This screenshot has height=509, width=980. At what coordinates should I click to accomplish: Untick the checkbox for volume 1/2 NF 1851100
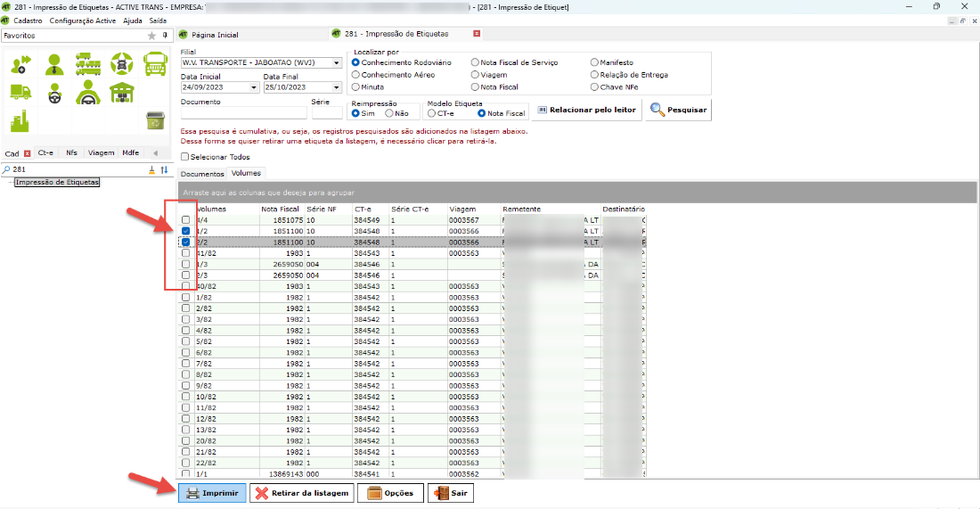[185, 232]
